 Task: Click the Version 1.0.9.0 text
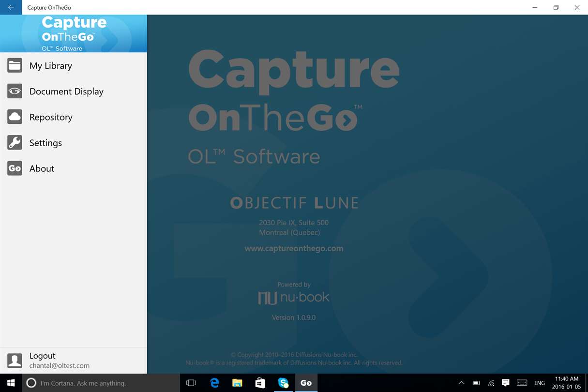pos(294,317)
